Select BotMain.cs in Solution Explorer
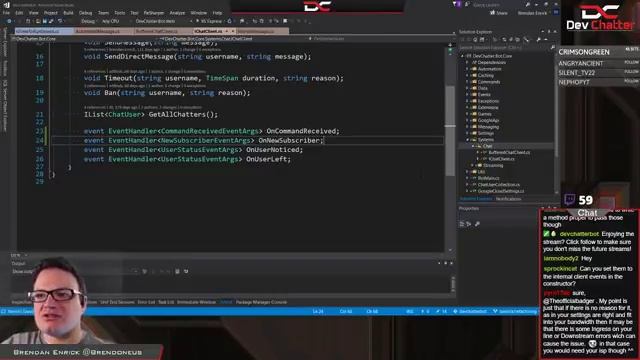This screenshot has height=360, width=640. 488,178
